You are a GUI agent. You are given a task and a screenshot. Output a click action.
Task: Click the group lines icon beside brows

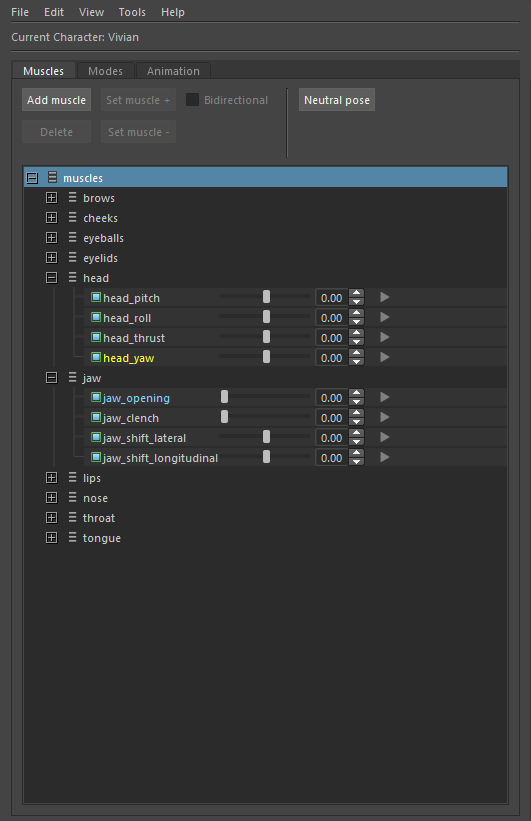coord(72,198)
